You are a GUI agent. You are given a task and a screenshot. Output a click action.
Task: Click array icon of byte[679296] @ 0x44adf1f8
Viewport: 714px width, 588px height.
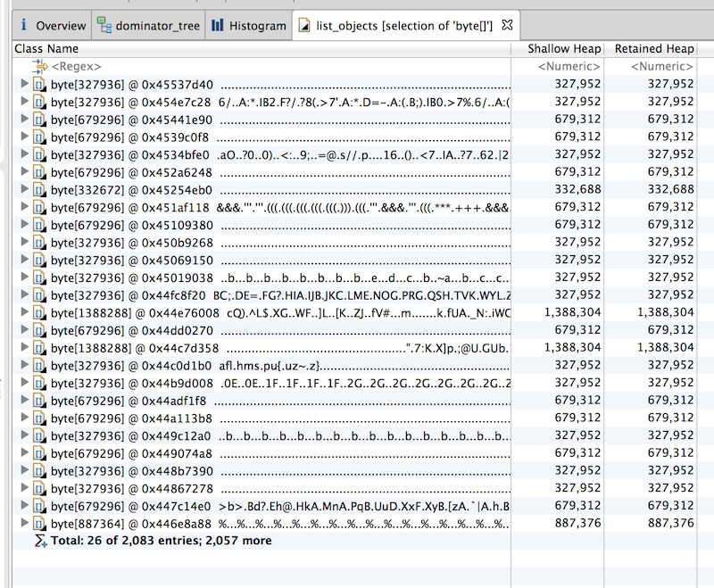(x=39, y=401)
